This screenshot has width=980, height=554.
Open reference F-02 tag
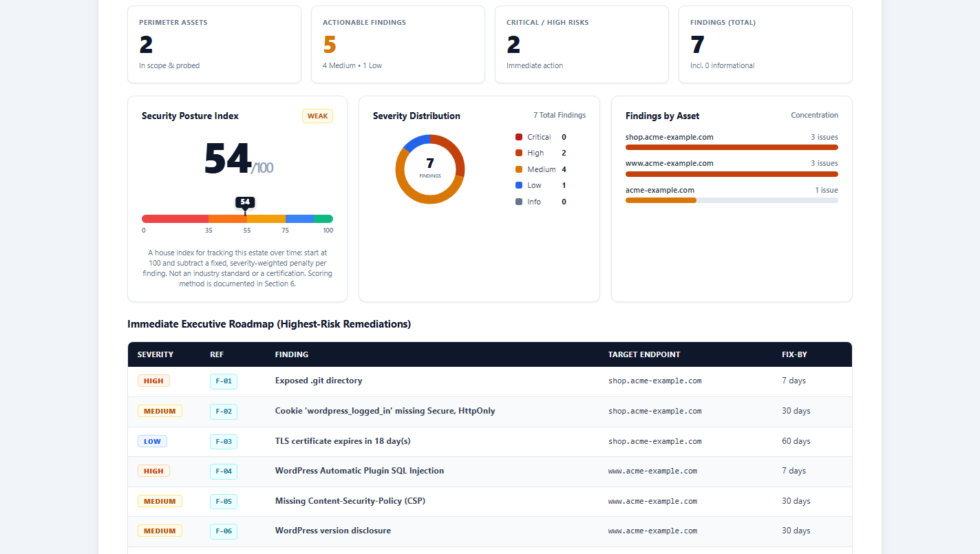(x=224, y=411)
